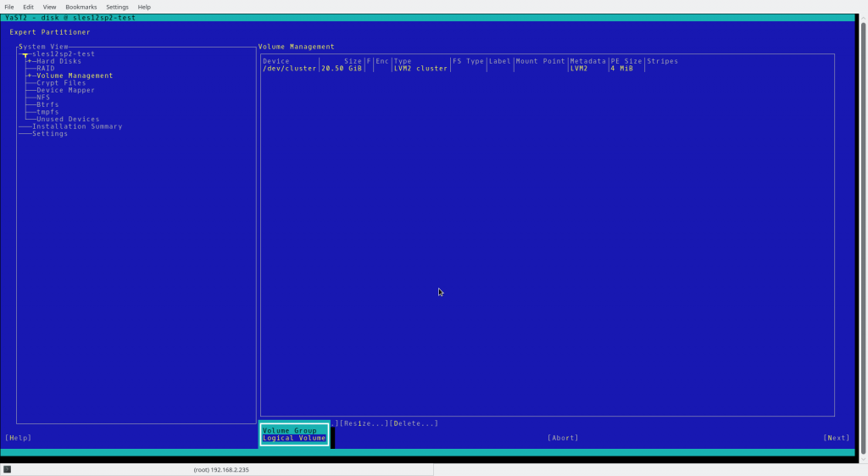The height and width of the screenshot is (476, 868).
Task: Expand the Hard Disks tree node
Action: (29, 61)
